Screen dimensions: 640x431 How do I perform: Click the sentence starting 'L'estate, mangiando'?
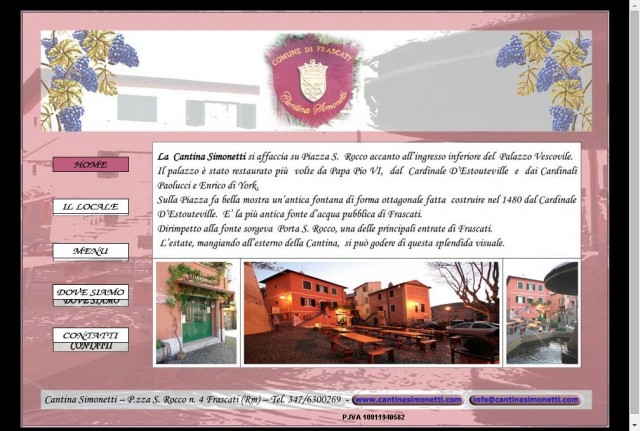coord(332,243)
